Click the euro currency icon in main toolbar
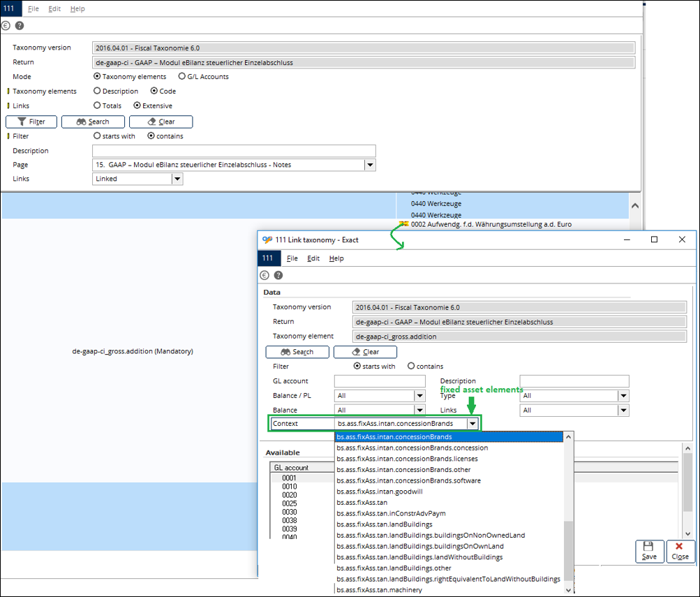 (x=6, y=25)
